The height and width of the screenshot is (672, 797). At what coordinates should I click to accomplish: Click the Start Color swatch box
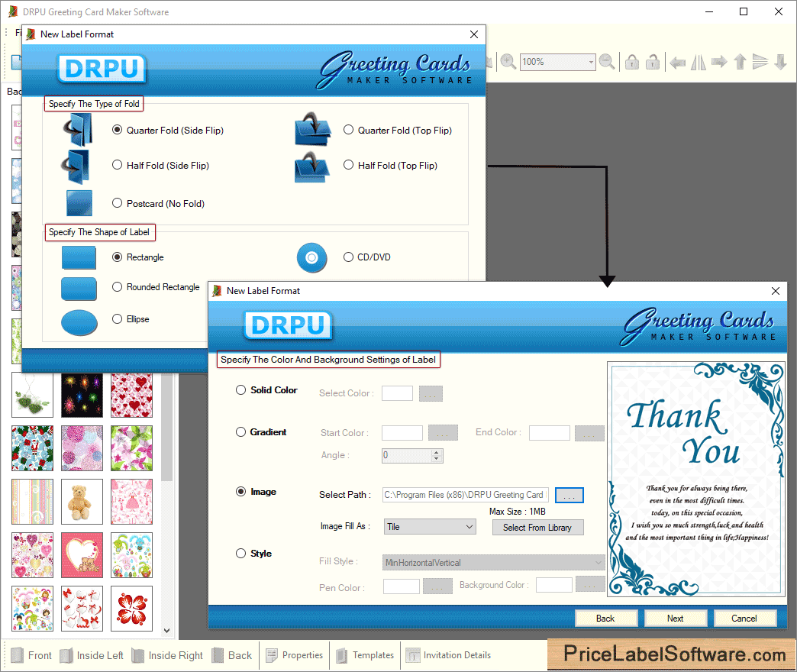click(402, 432)
